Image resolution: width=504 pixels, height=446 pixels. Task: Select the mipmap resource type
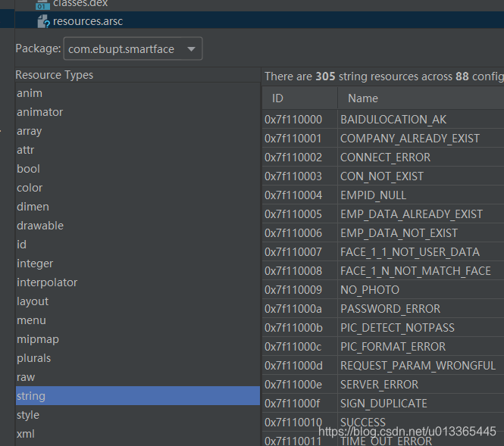pyautogui.click(x=138, y=339)
